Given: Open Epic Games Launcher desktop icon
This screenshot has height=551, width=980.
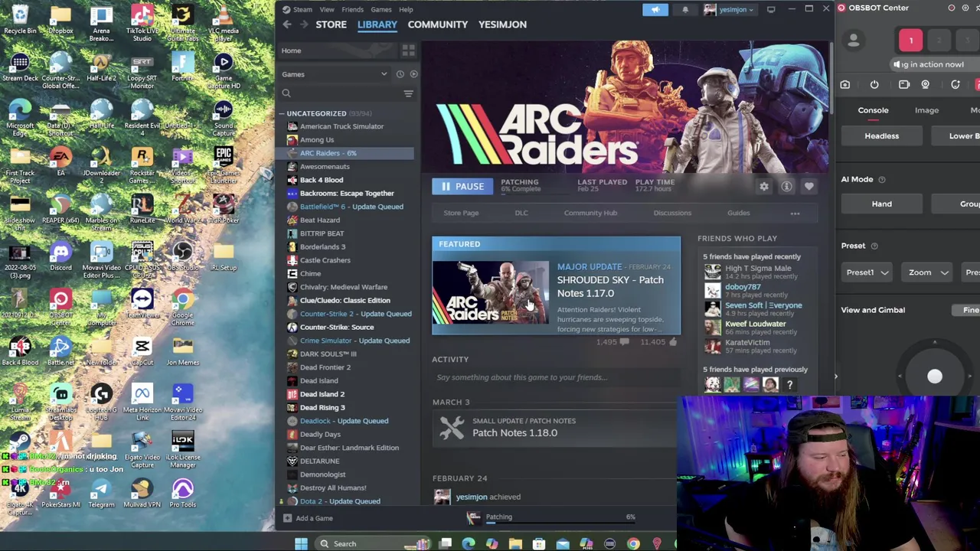Looking at the screenshot, I should tap(224, 162).
